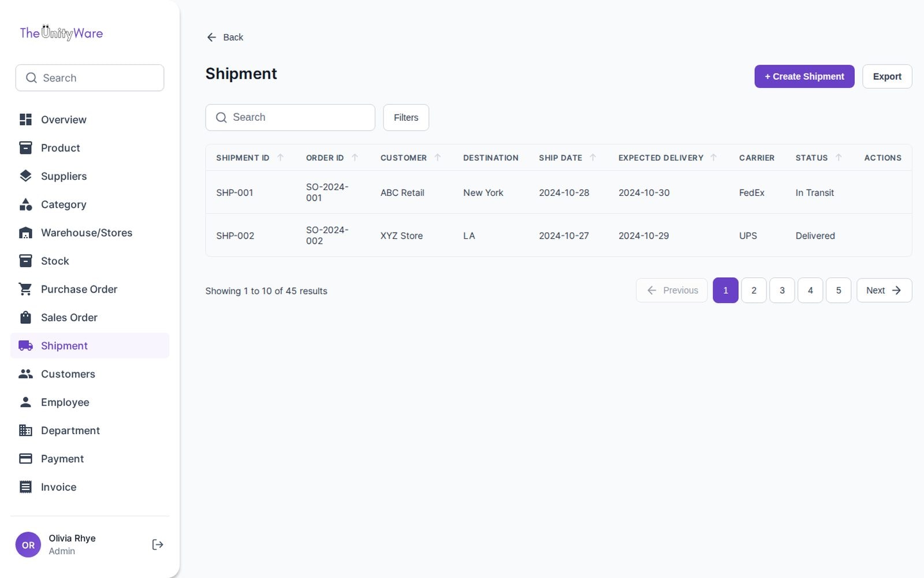Click Back link text

pyautogui.click(x=233, y=37)
